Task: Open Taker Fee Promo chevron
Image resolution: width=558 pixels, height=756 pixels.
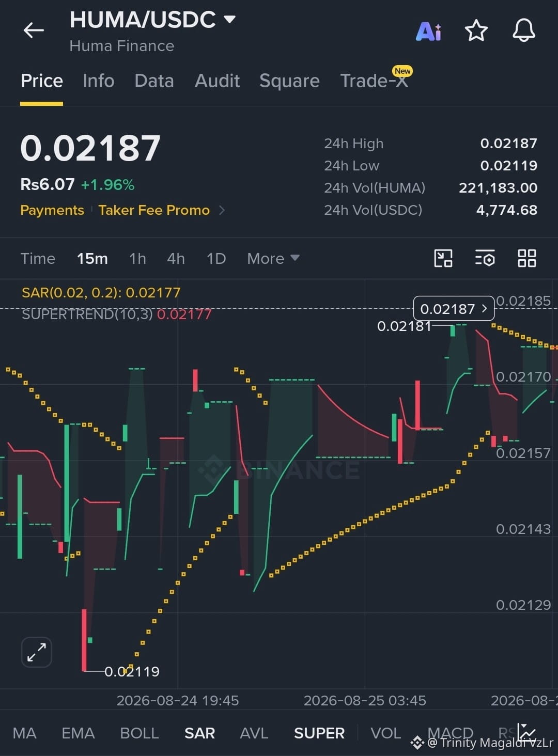Action: 222,210
